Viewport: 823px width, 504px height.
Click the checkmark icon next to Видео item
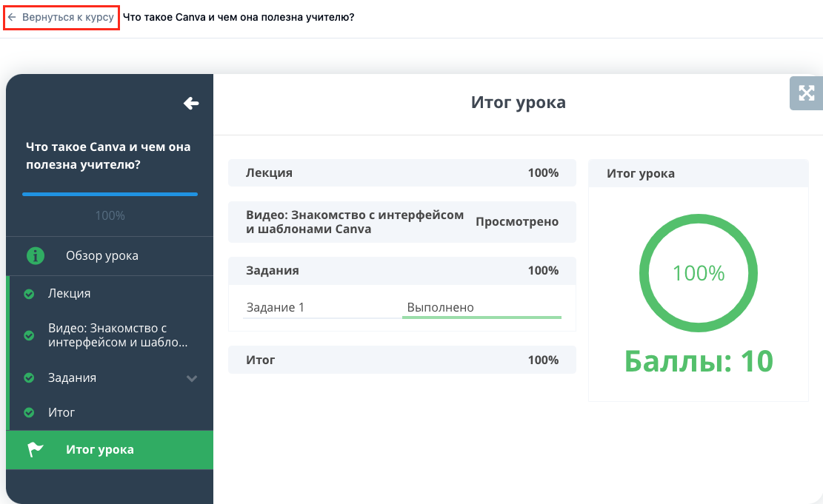click(29, 335)
